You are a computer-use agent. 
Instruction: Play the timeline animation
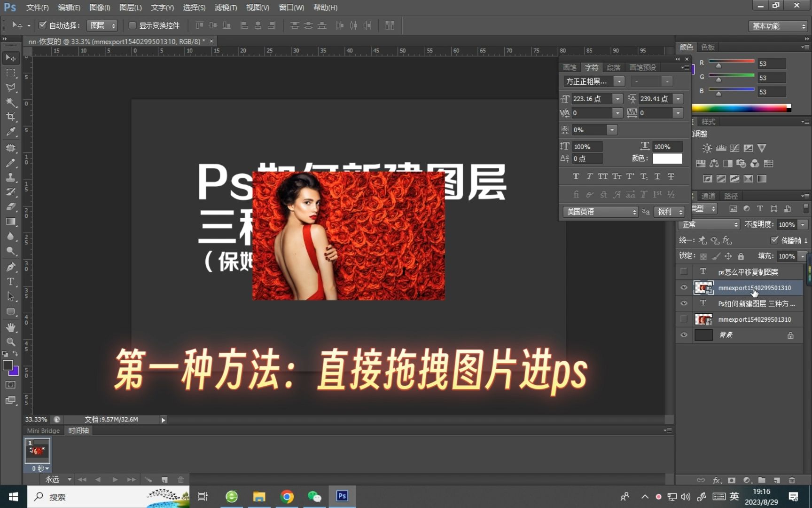[115, 480]
